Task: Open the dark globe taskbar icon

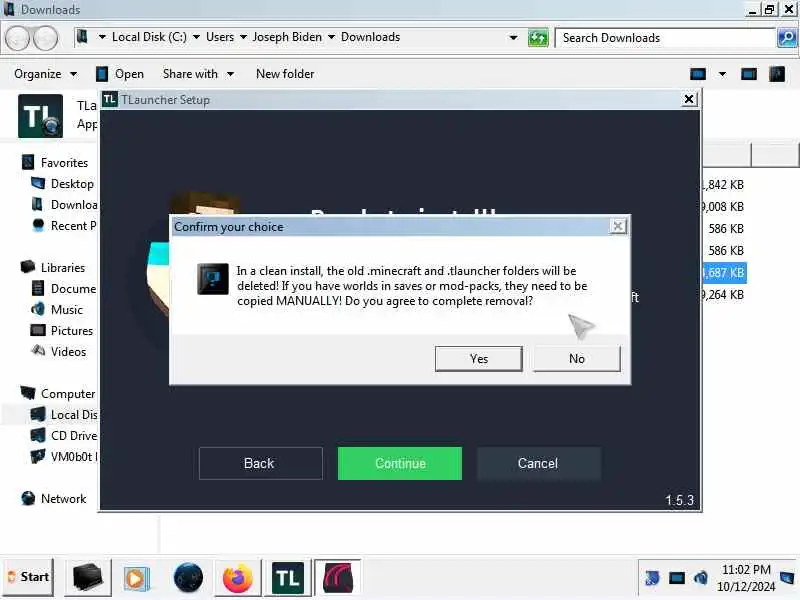Action: (188, 578)
